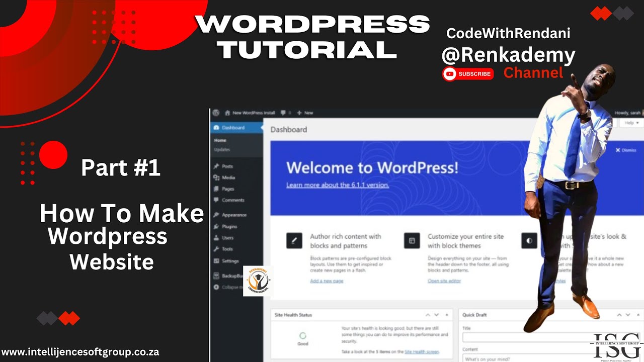Click the Customize your entire site heading
The width and height of the screenshot is (644, 362).
(x=466, y=241)
